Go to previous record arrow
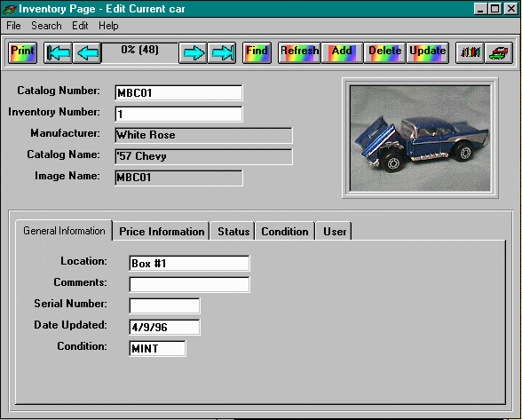This screenshot has width=522, height=420. [87, 52]
